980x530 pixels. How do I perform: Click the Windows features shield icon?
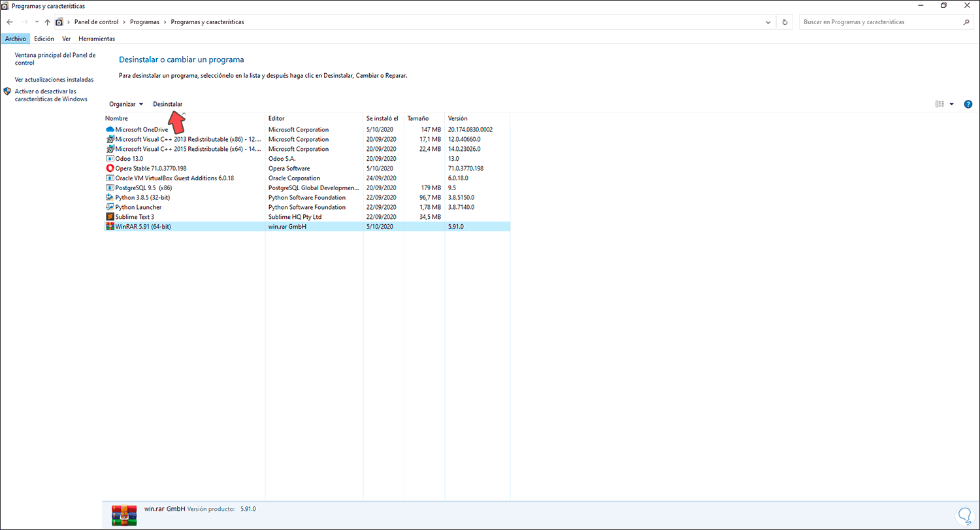(x=7, y=91)
